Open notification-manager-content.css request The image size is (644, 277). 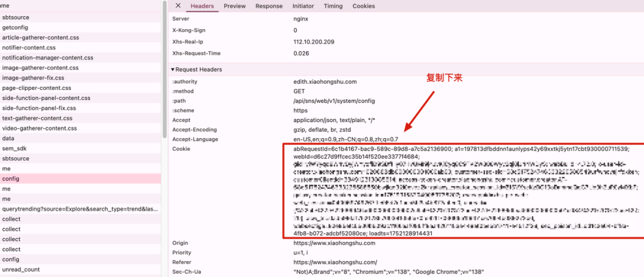(80, 57)
